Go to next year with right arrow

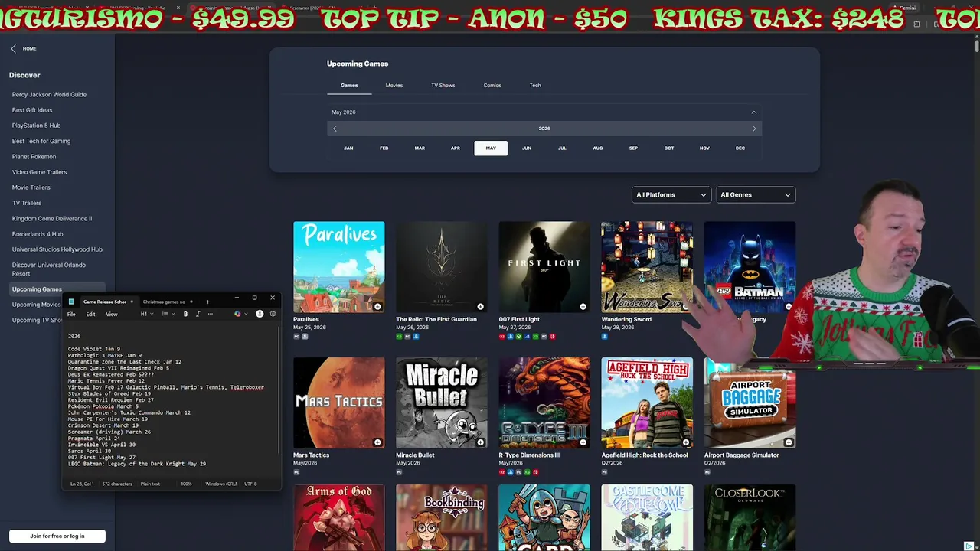754,129
